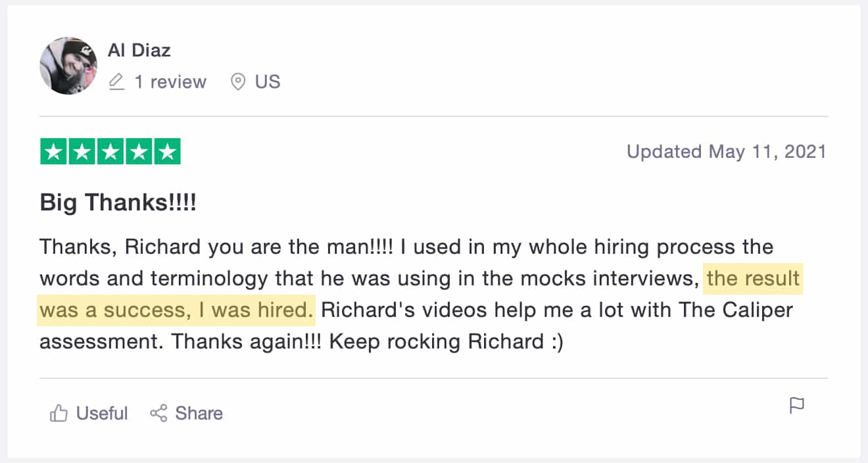The image size is (868, 463).
Task: Click the "Updated May 11, 2021" date
Action: (x=726, y=152)
